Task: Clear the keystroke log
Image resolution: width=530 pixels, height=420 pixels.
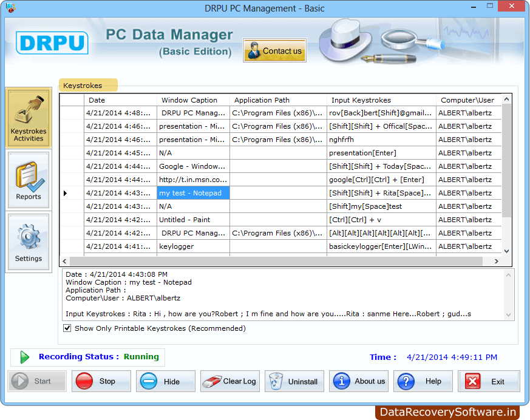Action: 230,381
